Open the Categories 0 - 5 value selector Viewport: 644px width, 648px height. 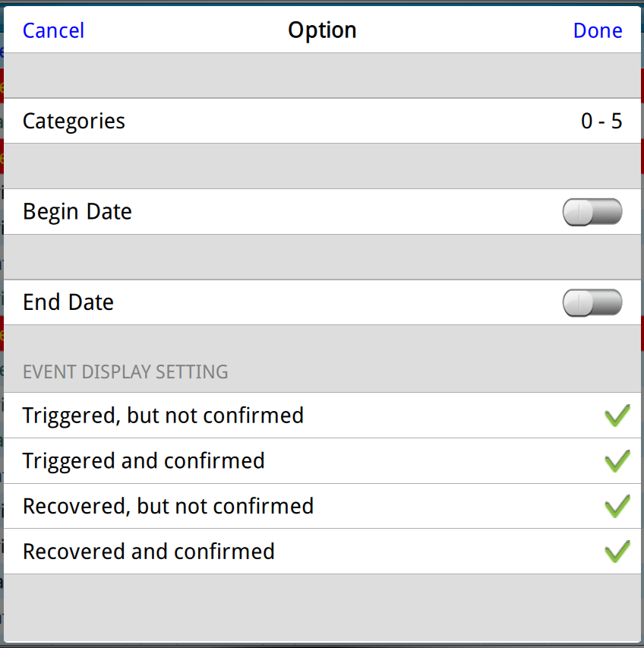tap(601, 122)
